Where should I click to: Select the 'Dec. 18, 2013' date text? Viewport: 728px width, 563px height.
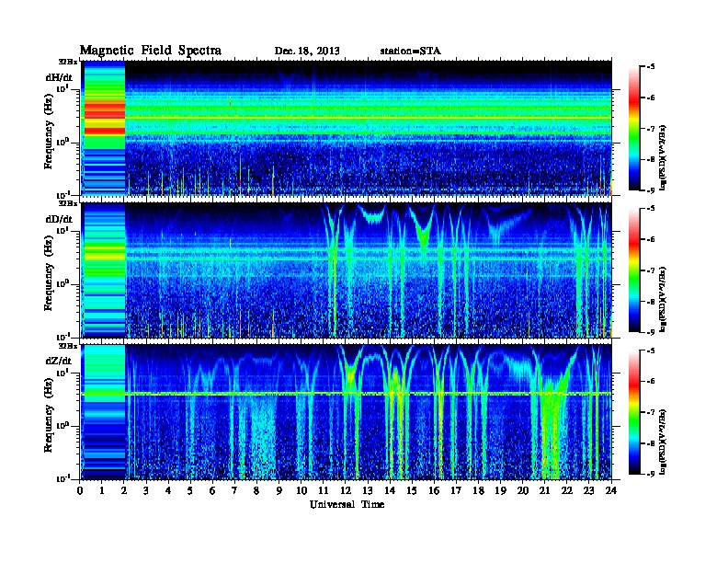[307, 52]
